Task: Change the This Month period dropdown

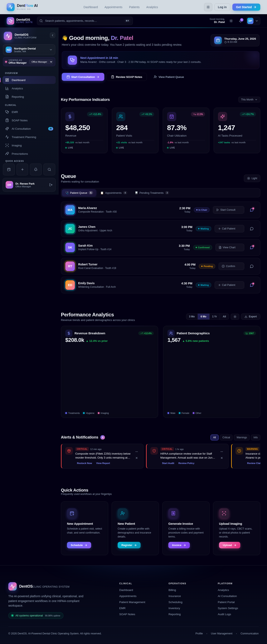Action: (x=249, y=99)
